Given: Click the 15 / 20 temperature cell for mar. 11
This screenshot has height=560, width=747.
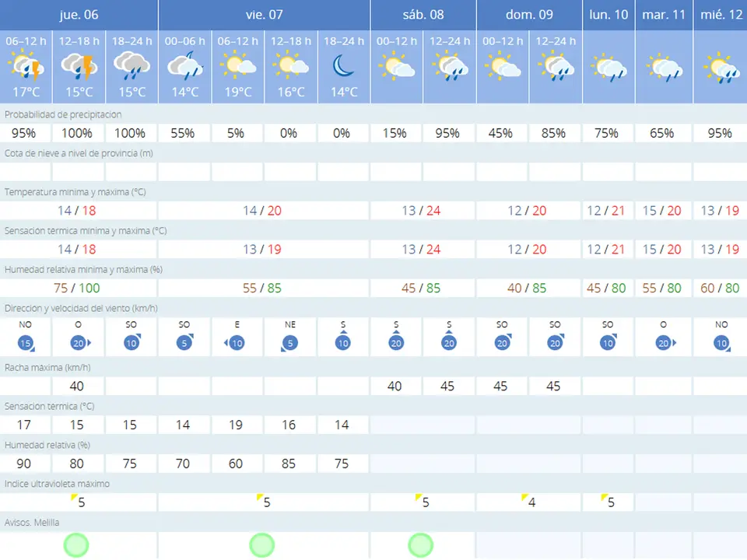Looking at the screenshot, I should pyautogui.click(x=661, y=211).
